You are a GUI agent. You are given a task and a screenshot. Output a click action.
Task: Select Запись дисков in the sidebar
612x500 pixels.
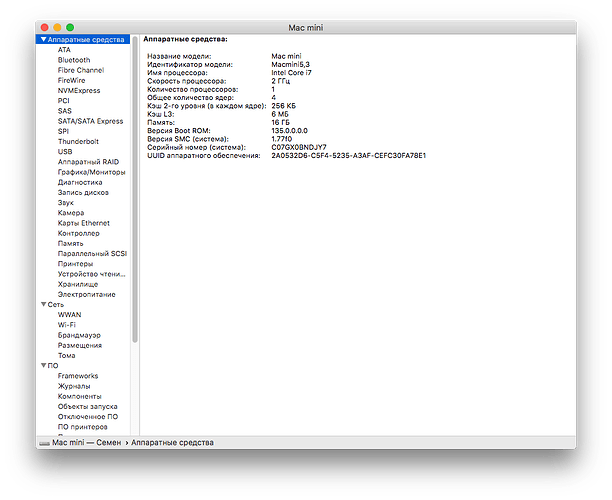click(x=83, y=192)
